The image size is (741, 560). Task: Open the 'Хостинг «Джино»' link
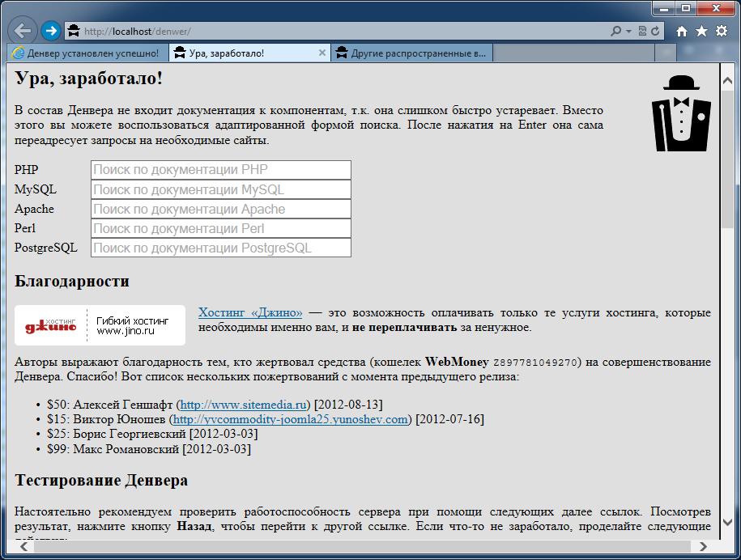coord(250,312)
